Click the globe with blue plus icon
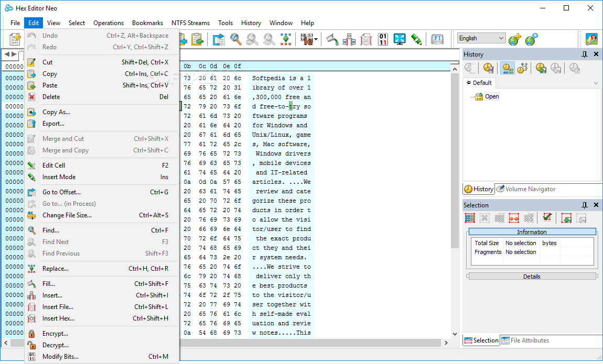The width and height of the screenshot is (603, 364). (531, 39)
